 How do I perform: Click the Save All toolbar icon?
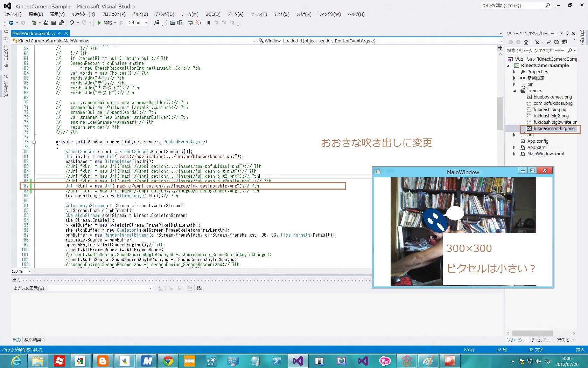click(61, 23)
